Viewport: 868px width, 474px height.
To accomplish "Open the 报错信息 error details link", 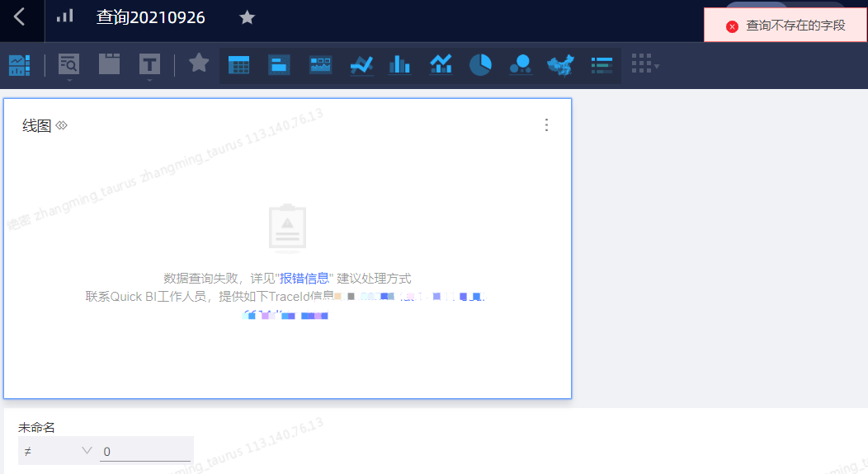I will (305, 279).
